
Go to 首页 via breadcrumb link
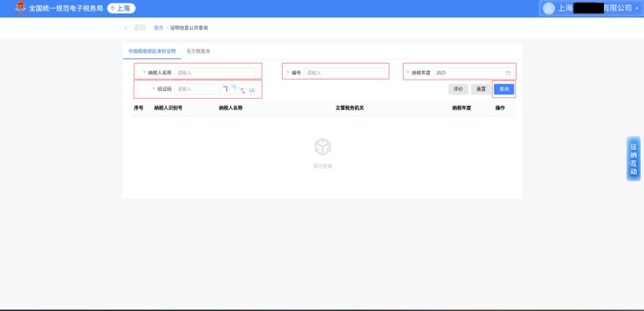tap(159, 28)
